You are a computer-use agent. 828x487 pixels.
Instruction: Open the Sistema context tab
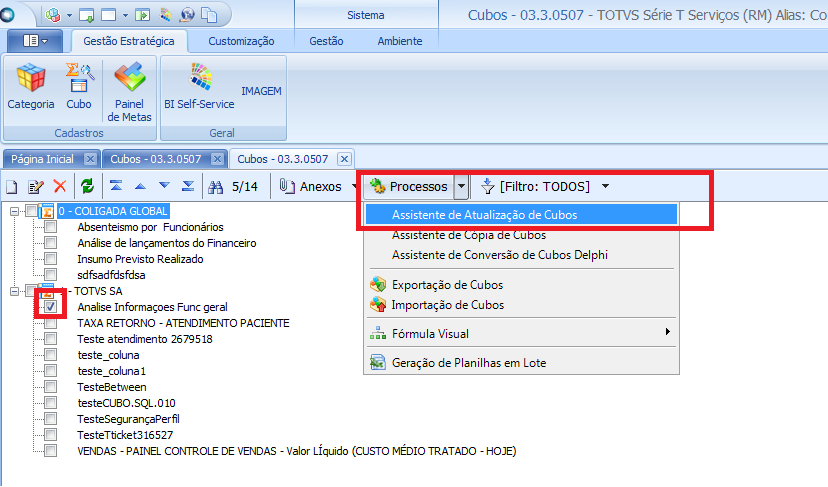coord(366,15)
